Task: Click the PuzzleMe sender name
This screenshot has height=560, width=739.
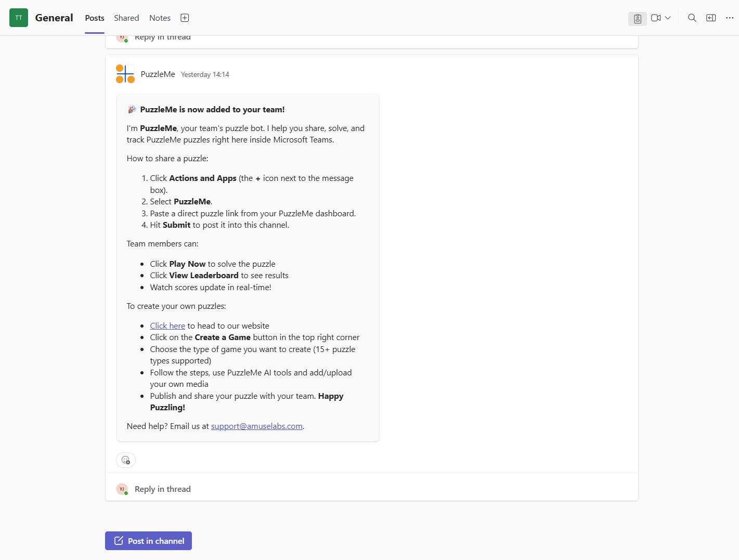Action: pyautogui.click(x=158, y=74)
